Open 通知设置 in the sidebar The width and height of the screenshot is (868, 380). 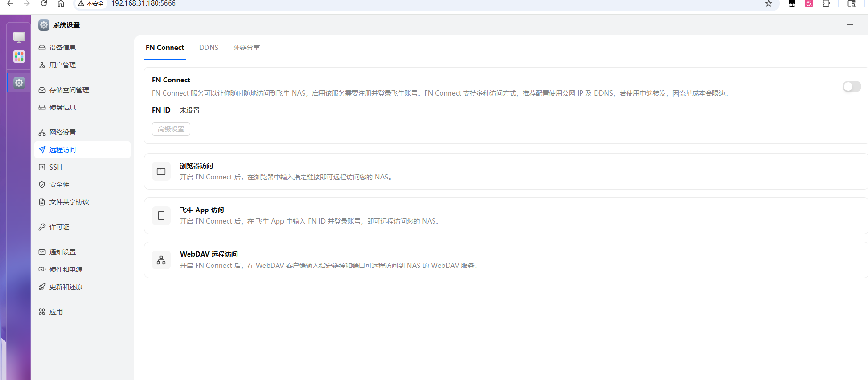pyautogui.click(x=82, y=252)
